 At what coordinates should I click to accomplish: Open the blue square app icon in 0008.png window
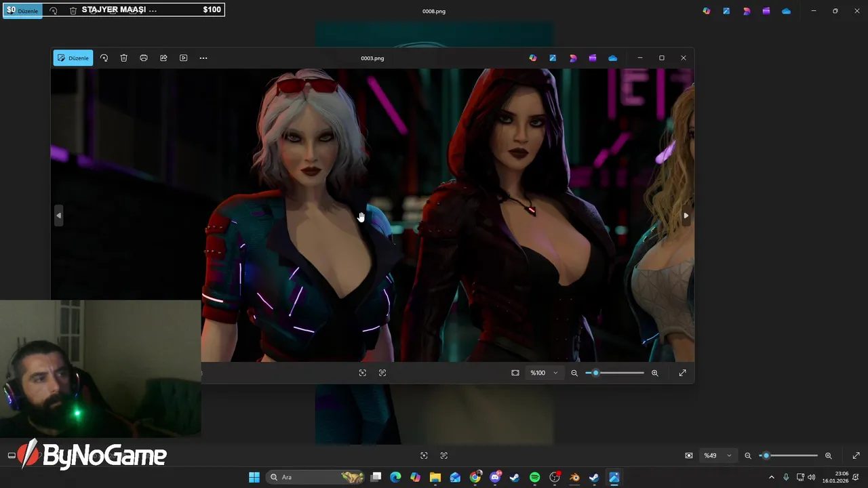pos(726,11)
